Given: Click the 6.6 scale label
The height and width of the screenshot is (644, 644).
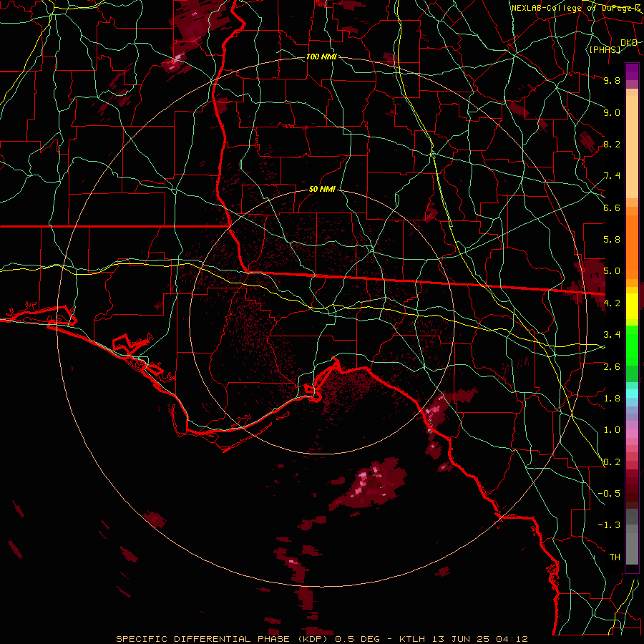Looking at the screenshot, I should pos(612,208).
